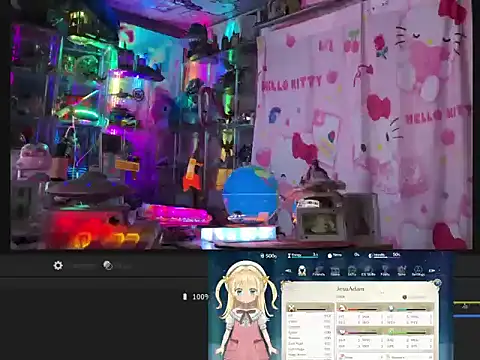The image size is (480, 360).
Task: Click the webcam room video feed
Action: point(241,124)
